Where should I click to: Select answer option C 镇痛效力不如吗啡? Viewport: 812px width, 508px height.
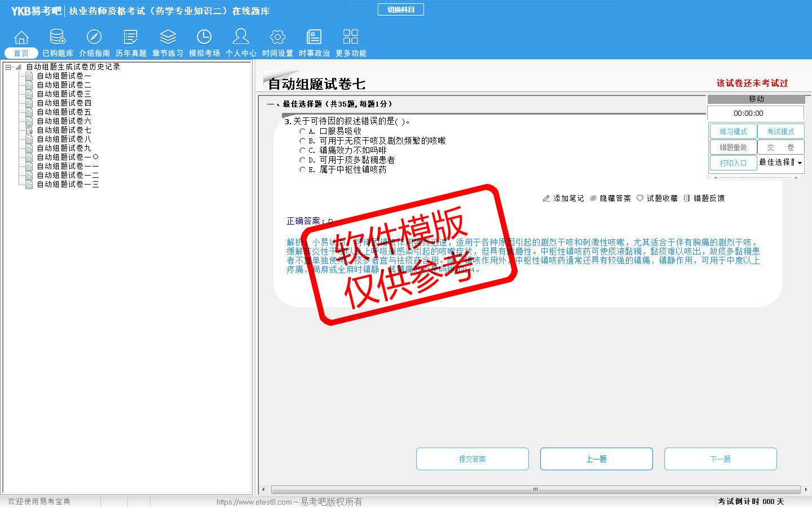pyautogui.click(x=302, y=151)
